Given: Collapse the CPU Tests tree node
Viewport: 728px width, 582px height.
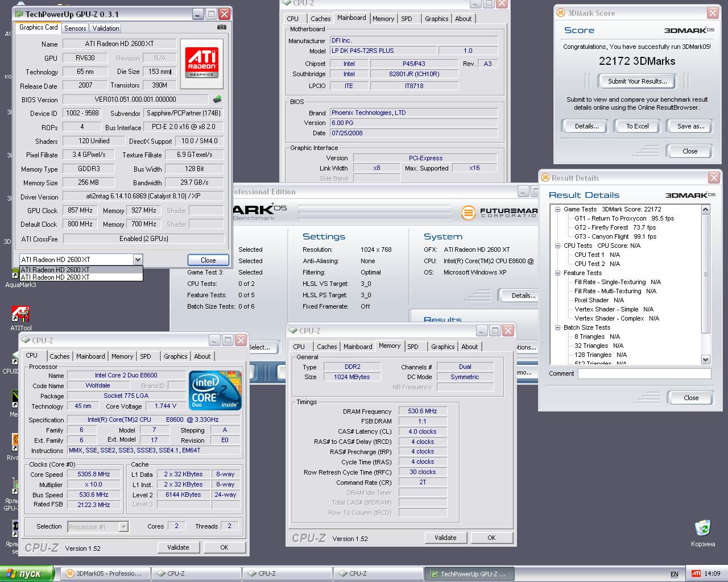Looking at the screenshot, I should point(558,246).
